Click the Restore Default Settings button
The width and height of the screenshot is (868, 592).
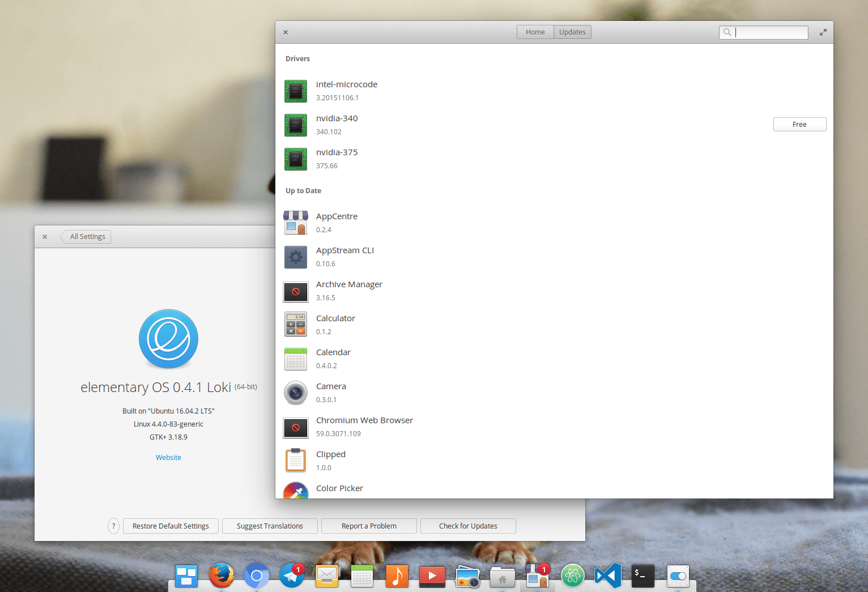pos(171,526)
